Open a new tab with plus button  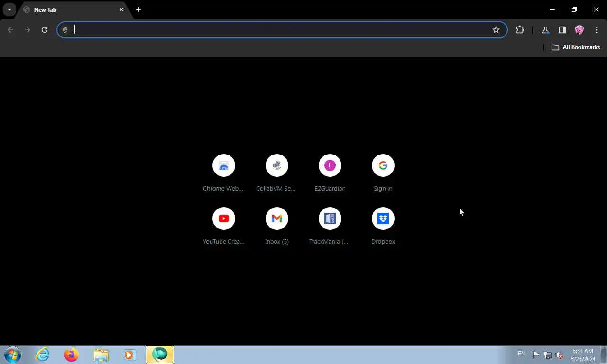[138, 9]
